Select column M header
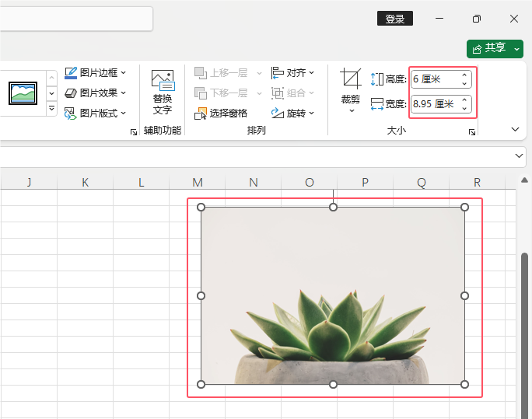This screenshot has width=532, height=419. [x=197, y=183]
